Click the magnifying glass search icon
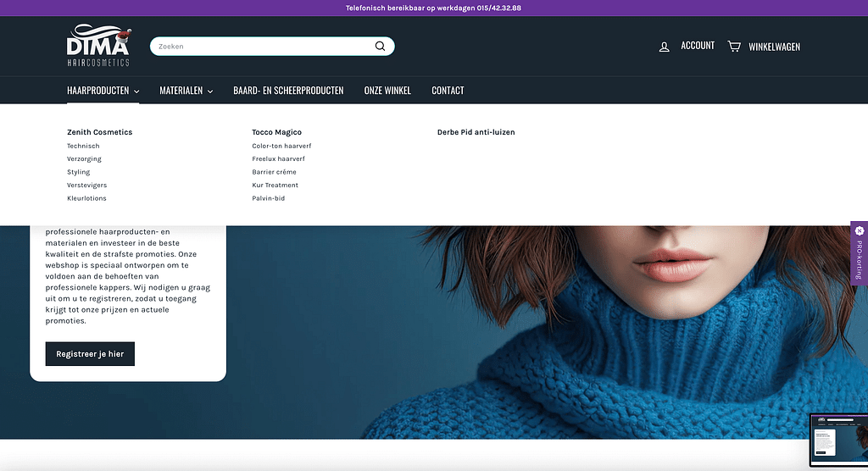868x471 pixels. point(381,47)
